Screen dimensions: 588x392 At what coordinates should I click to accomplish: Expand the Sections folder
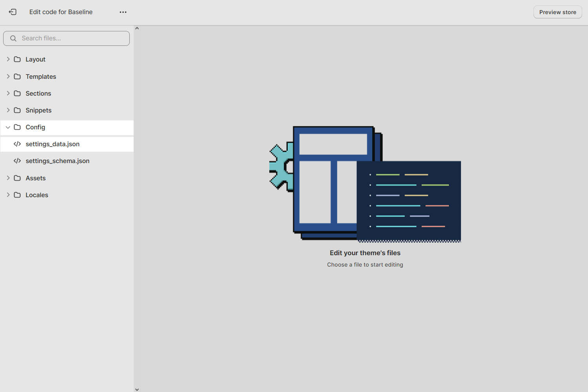(8, 93)
